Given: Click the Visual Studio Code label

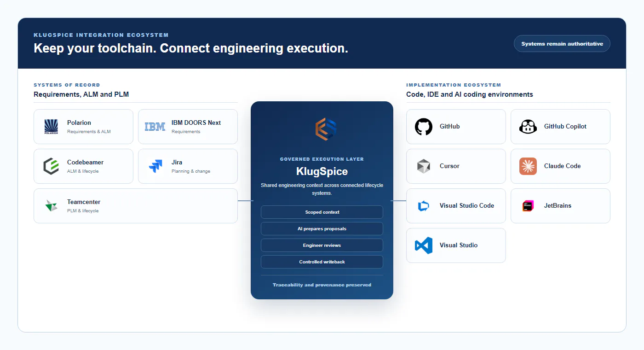Looking at the screenshot, I should click(x=467, y=206).
